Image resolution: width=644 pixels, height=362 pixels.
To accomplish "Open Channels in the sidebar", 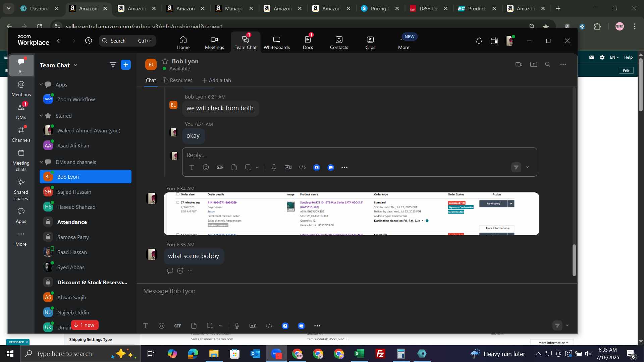I will tap(21, 134).
